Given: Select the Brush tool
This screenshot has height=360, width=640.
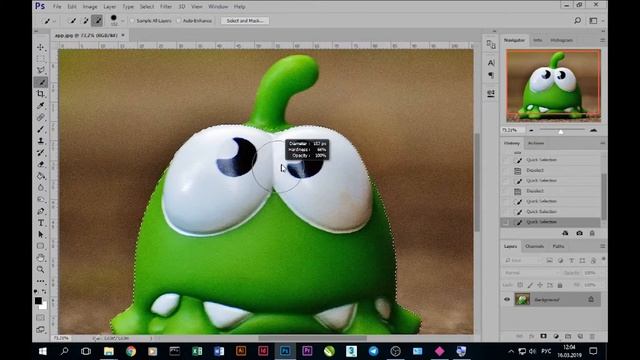Looking at the screenshot, I should coord(40,129).
